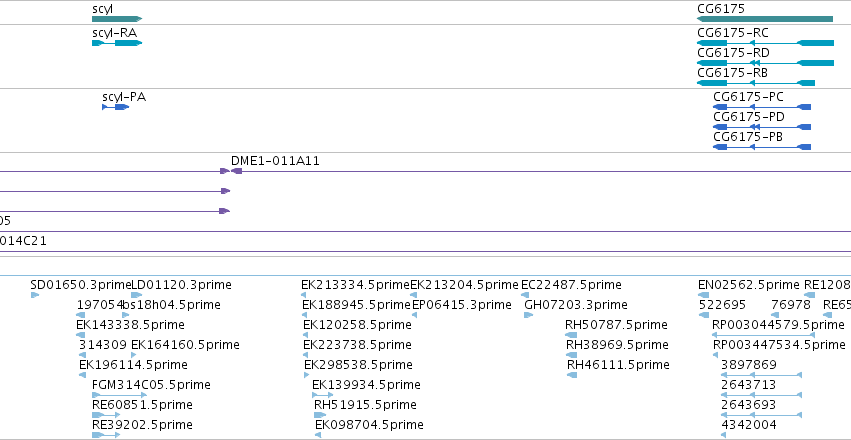This screenshot has height=440, width=851.
Task: Select the CG6175 gene bar
Action: coord(765,19)
